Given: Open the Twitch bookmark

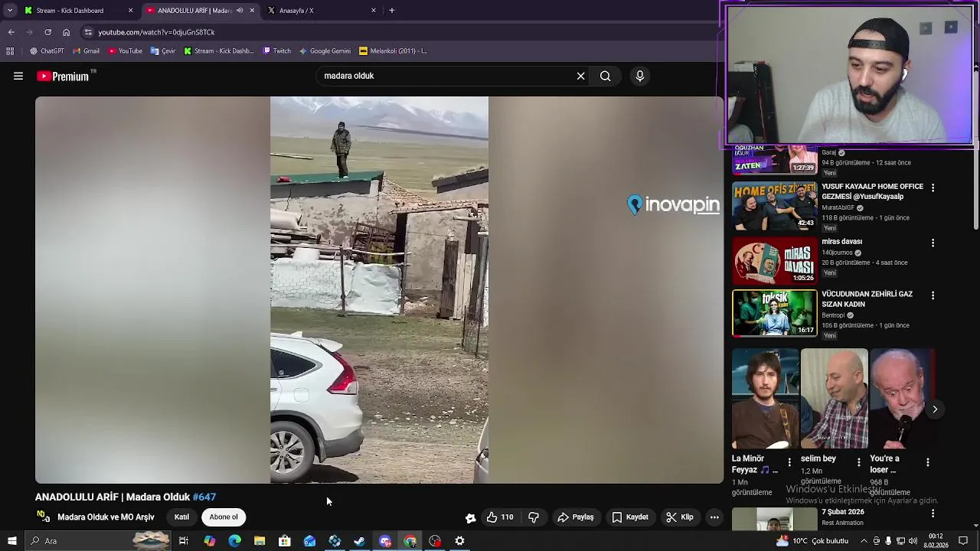Looking at the screenshot, I should pos(276,51).
